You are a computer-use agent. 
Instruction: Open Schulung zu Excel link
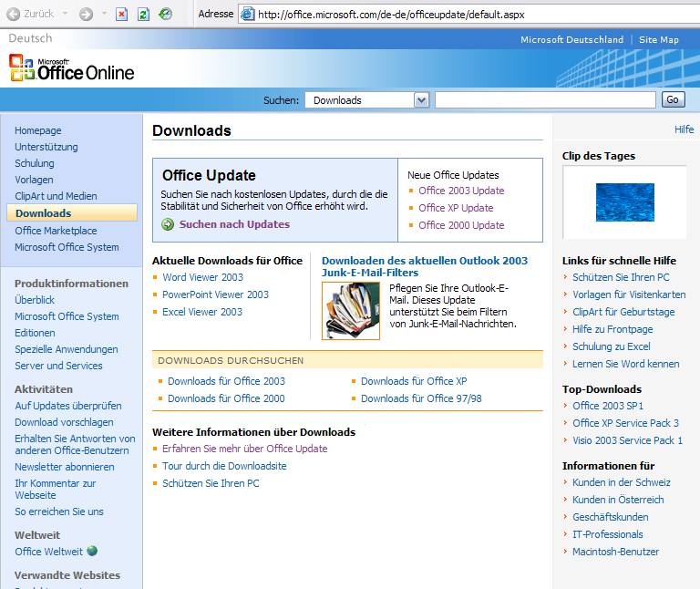coord(612,346)
